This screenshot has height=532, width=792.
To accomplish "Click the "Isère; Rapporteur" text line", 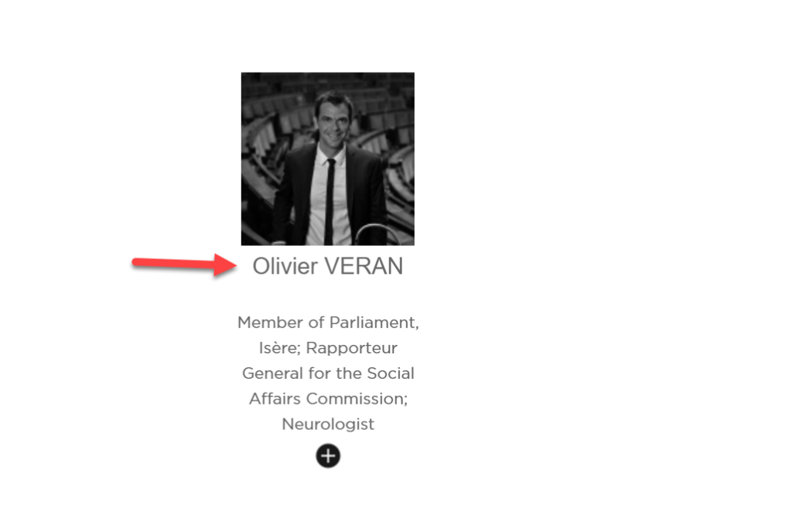I will tap(328, 348).
